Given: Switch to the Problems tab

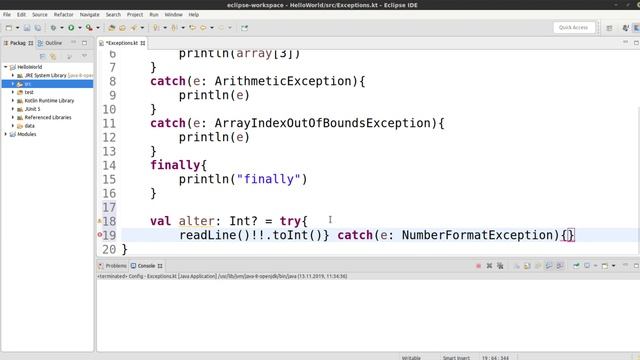Looking at the screenshot, I should [113, 266].
